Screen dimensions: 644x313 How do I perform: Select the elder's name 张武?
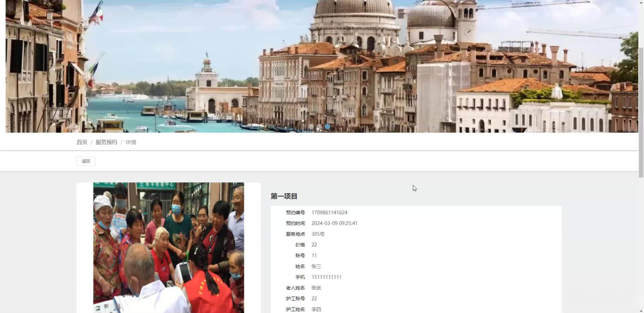tap(316, 288)
